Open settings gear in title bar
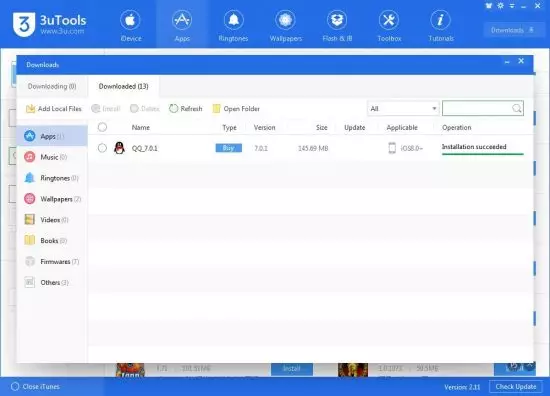Viewport: 550px width, 396px height. [x=501, y=6]
